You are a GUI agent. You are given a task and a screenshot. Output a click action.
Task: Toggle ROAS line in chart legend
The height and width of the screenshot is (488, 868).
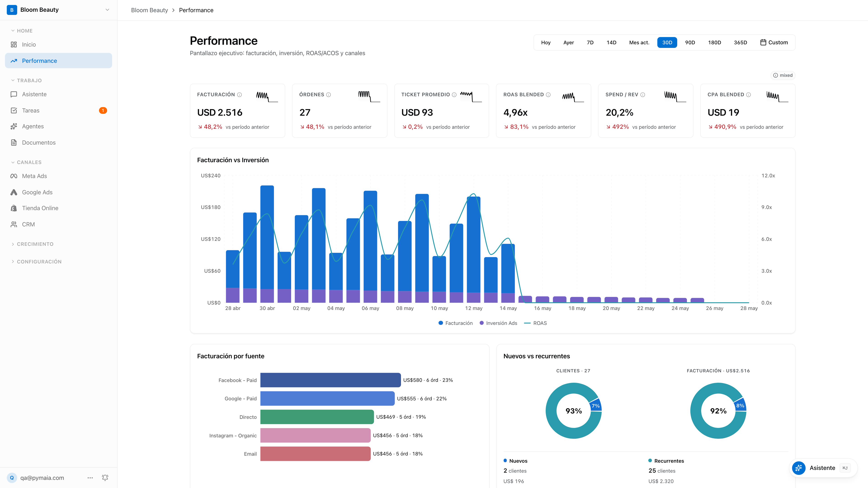tap(535, 323)
